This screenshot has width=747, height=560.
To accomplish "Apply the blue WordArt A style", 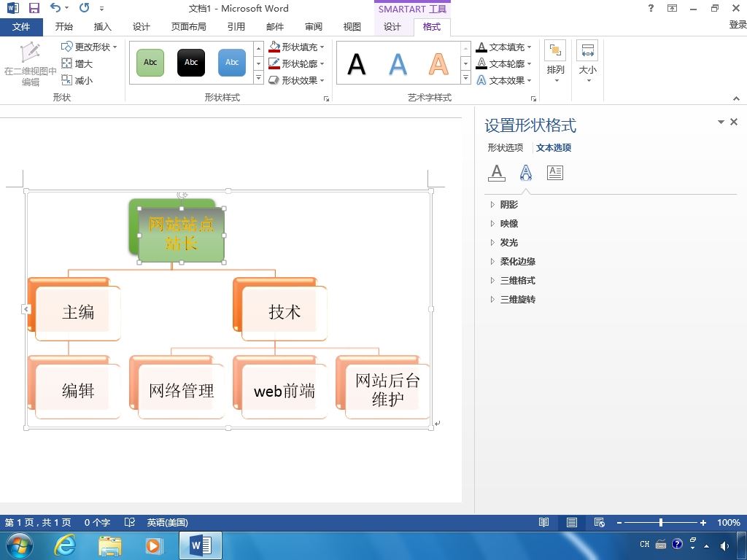I will tap(398, 64).
